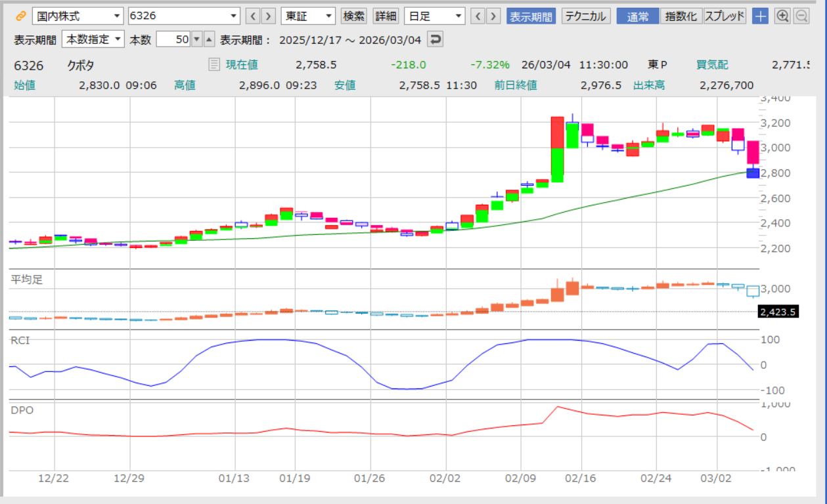Go to next stock code arrow
The height and width of the screenshot is (504, 827).
tap(268, 16)
